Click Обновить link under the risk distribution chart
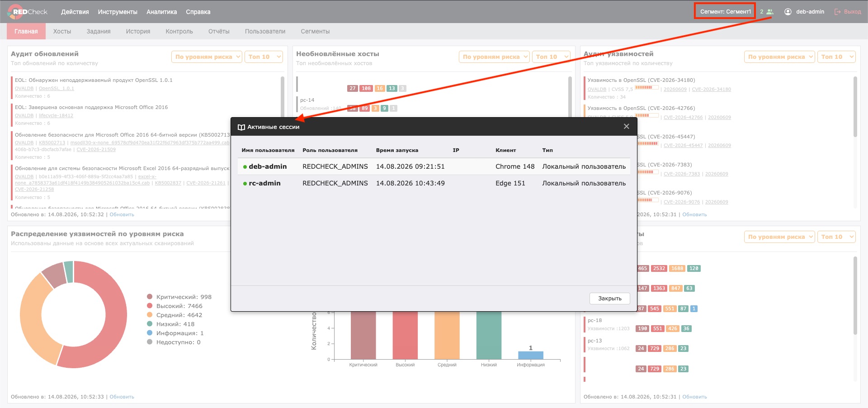This screenshot has width=868, height=408. coord(122,397)
